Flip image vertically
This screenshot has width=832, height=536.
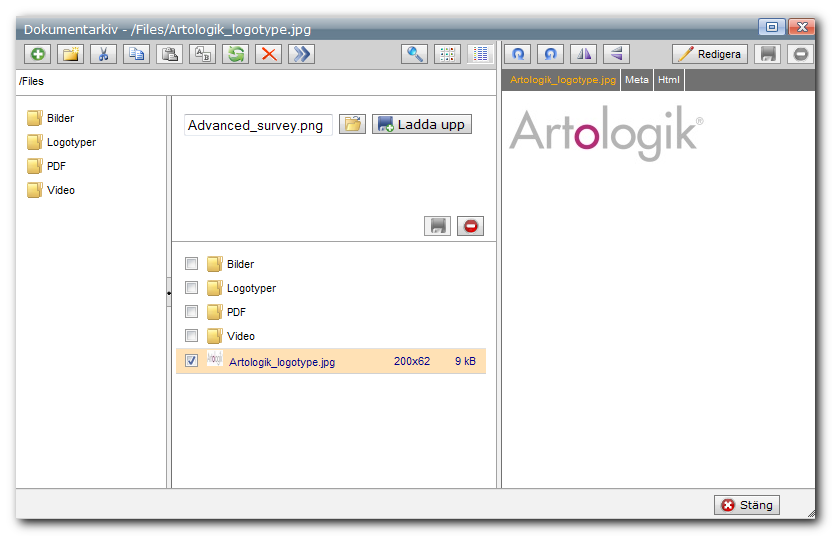tap(616, 54)
